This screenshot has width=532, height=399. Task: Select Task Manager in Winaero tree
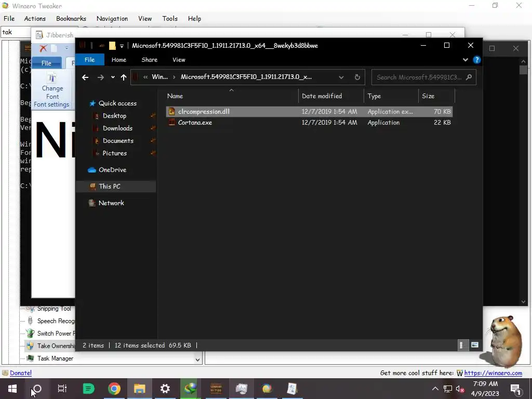[x=55, y=358]
